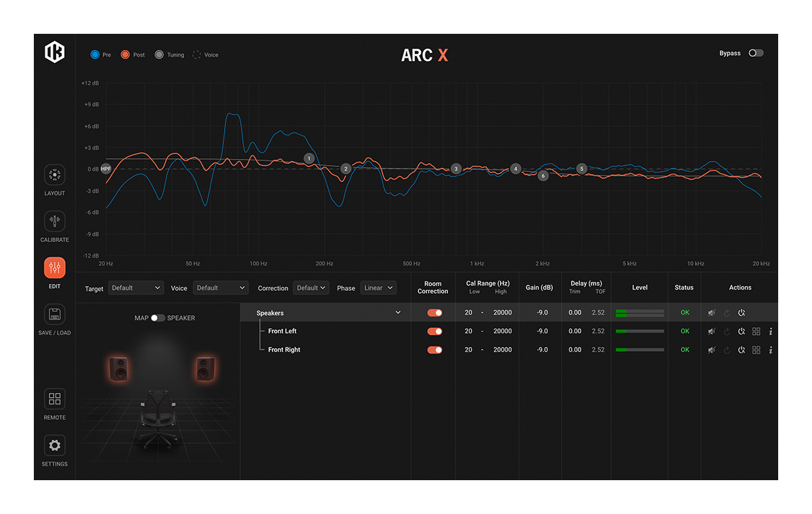
Task: Open the Save / Load disk icon
Action: point(55,314)
